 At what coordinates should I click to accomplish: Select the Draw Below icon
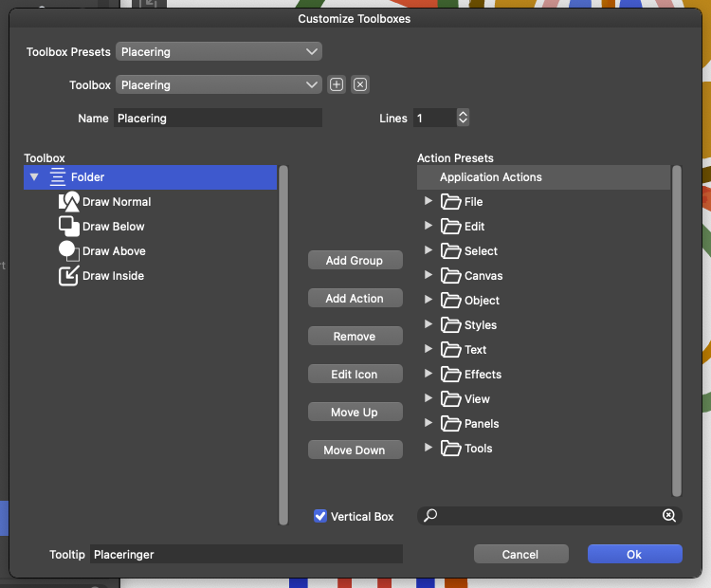[69, 227]
